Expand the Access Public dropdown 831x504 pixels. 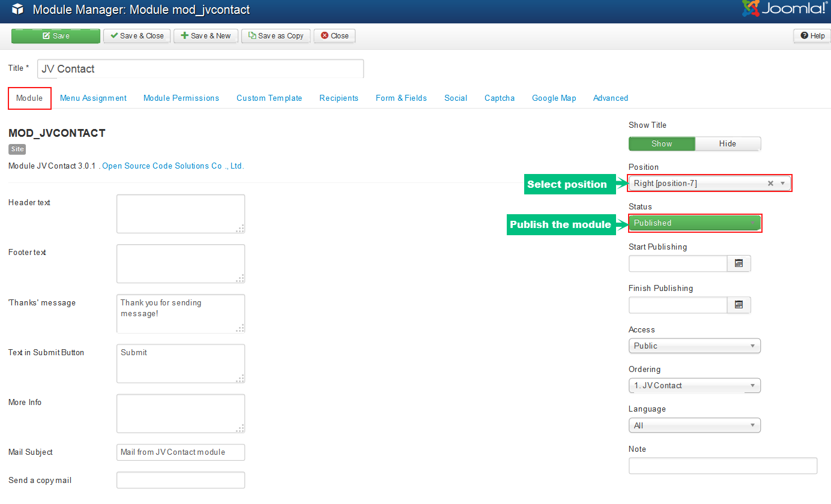coord(695,346)
